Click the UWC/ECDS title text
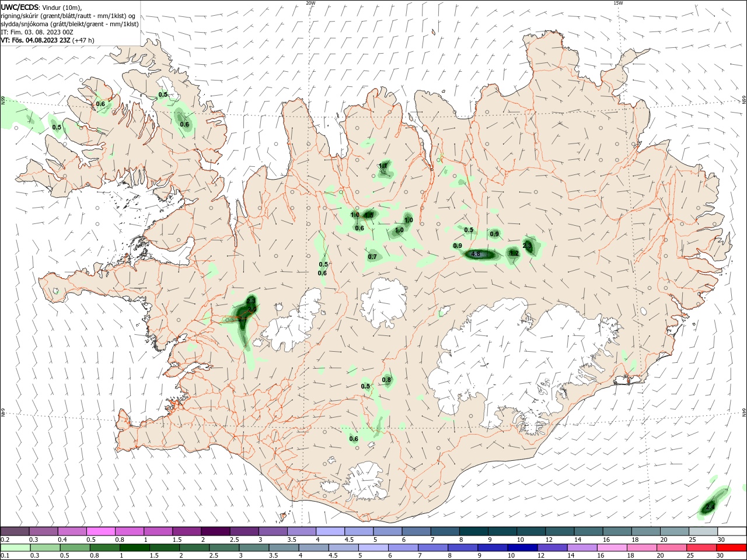Screen dimensions: 747x560 [19, 7]
